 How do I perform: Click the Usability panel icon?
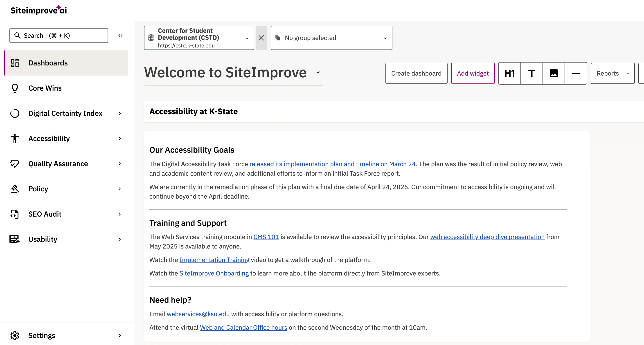(15, 239)
